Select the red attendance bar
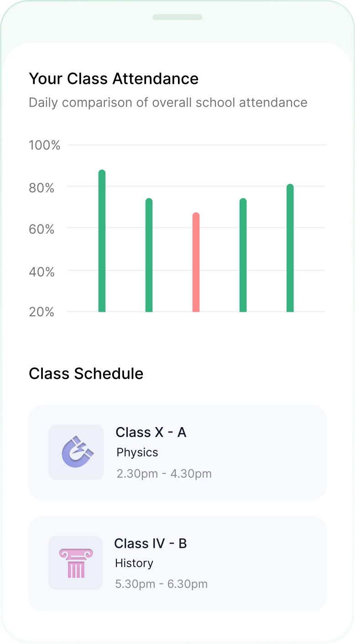The height and width of the screenshot is (644, 355). coord(196,263)
